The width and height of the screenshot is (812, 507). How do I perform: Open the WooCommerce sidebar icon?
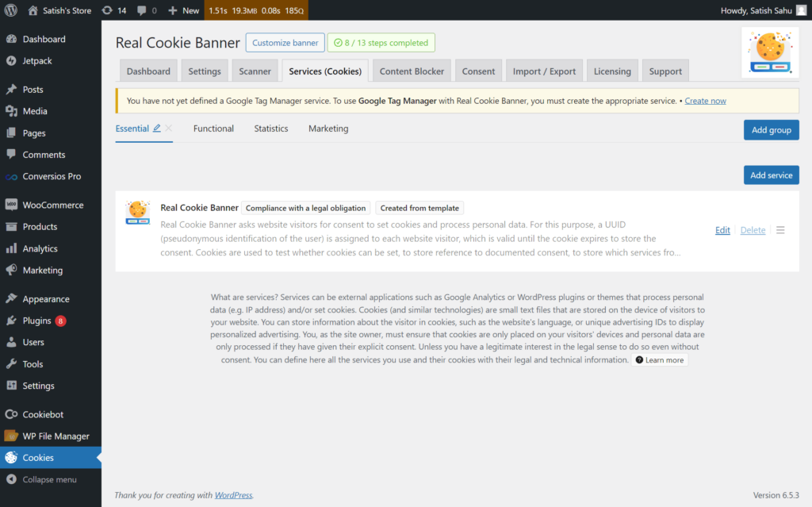(x=11, y=205)
